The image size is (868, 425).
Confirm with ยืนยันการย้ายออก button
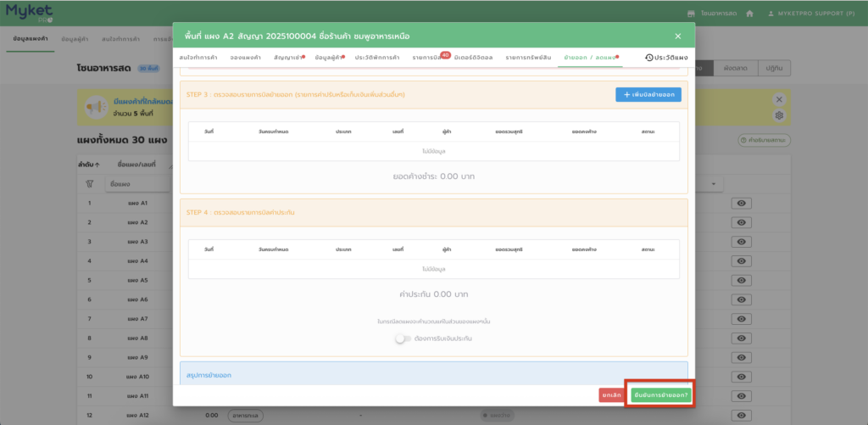click(660, 395)
